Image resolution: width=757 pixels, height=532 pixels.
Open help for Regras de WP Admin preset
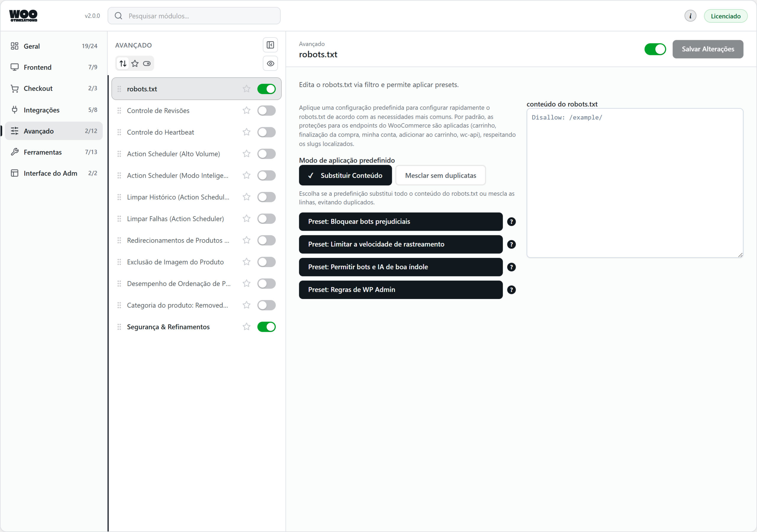point(511,290)
